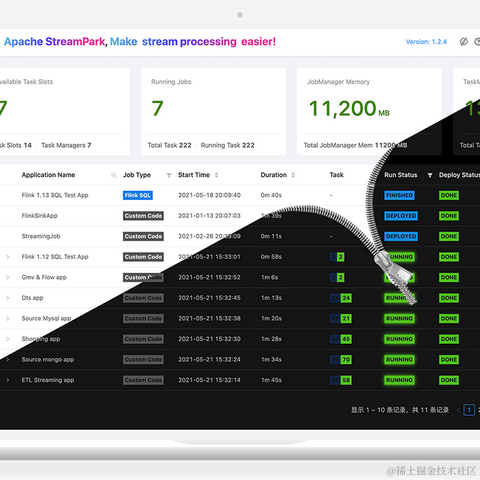This screenshot has height=480, width=480.
Task: Open the Source Mysql app name
Action: [x=46, y=319]
